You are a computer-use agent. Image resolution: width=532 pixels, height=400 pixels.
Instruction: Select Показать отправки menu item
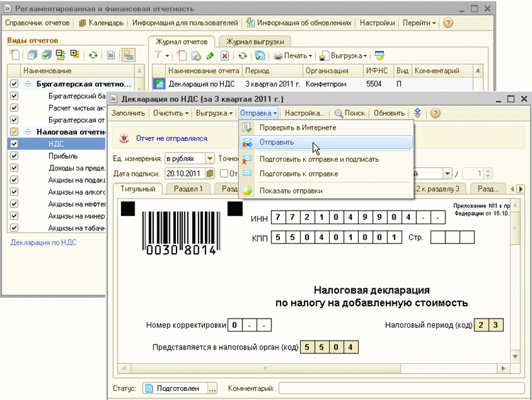(x=326, y=191)
